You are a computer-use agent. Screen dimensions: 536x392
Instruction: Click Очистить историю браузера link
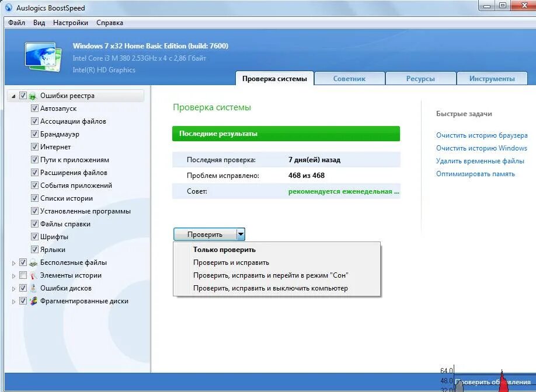click(x=482, y=135)
